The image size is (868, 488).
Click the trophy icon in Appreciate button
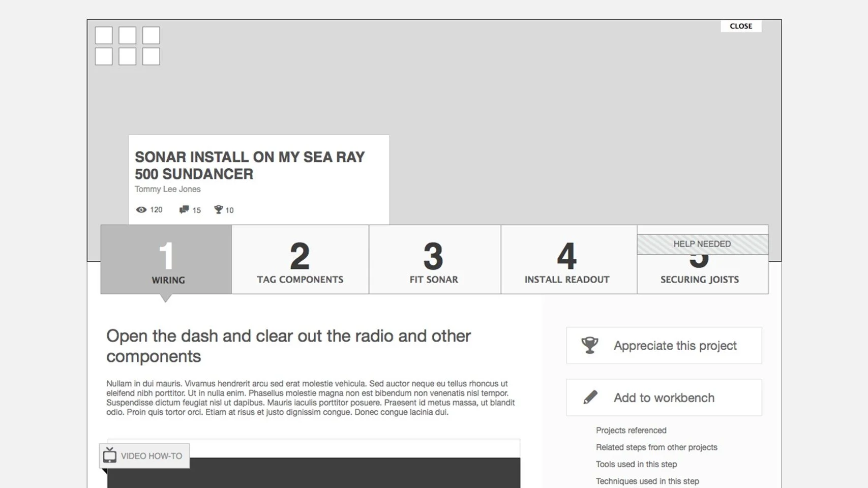tap(590, 345)
